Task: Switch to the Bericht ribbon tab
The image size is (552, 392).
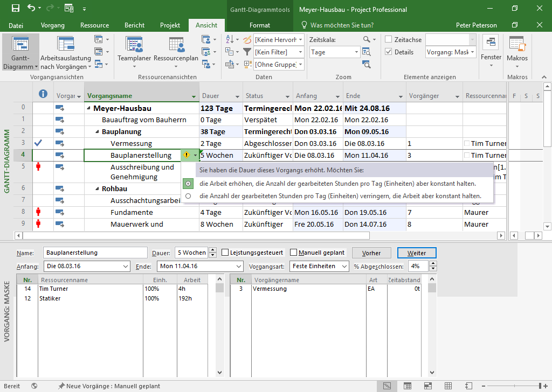Action: click(134, 25)
